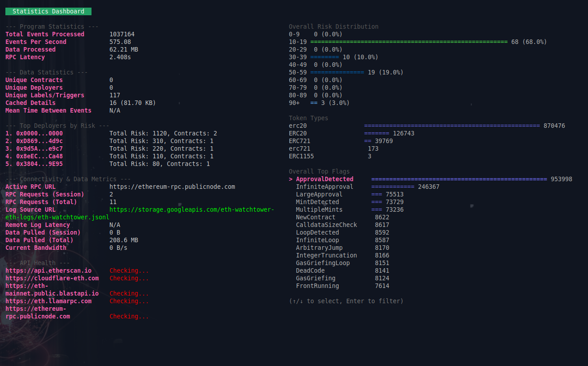Screen dimensions: 588x366
Task: Select the FrontRunning flag
Action: click(x=317, y=286)
